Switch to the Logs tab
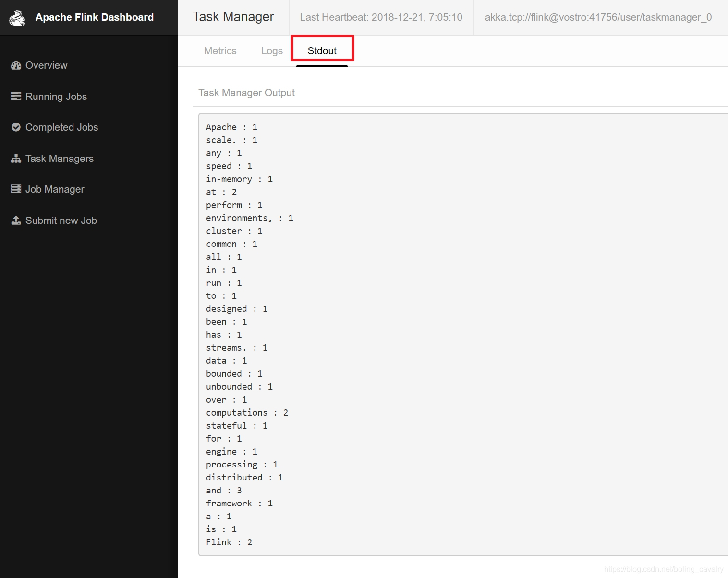The image size is (728, 578). [272, 51]
